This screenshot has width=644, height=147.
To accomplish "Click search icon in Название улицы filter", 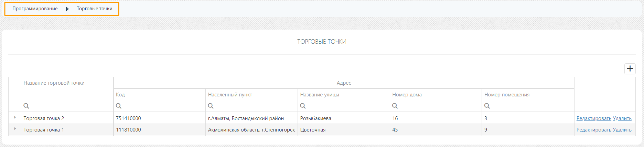I will click(x=303, y=106).
